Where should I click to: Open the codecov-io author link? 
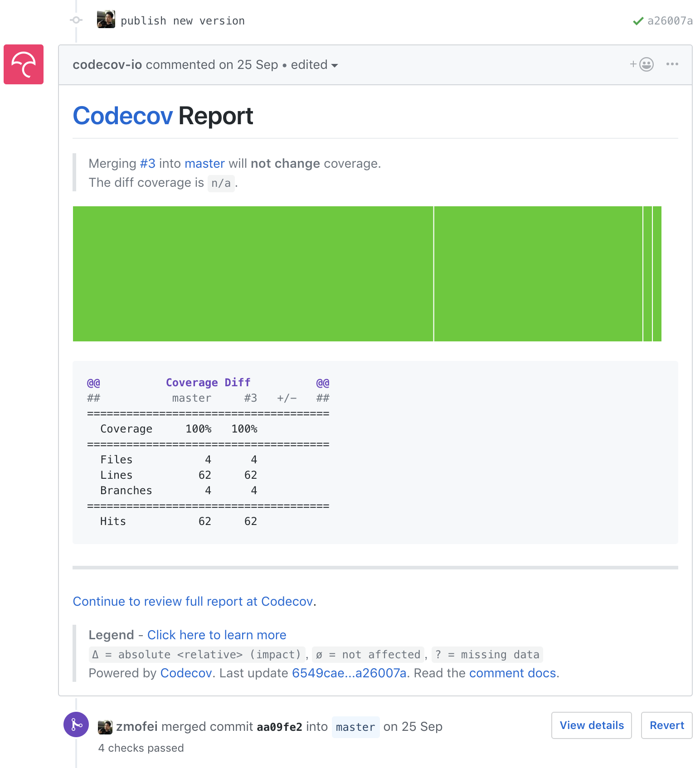coord(107,65)
